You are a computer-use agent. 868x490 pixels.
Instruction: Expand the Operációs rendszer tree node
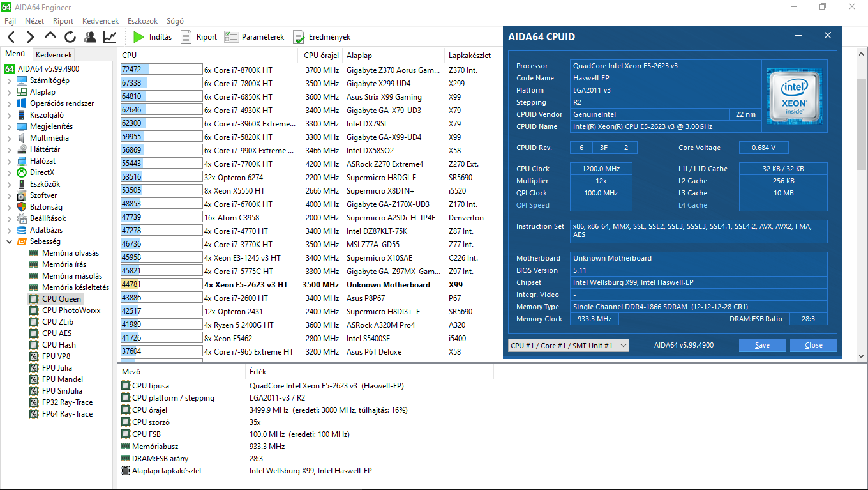click(x=9, y=103)
